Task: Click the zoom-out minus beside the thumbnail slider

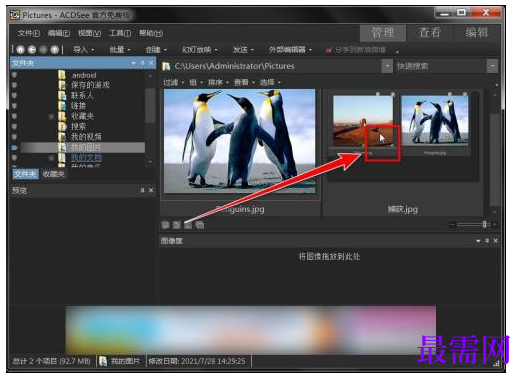Action: coord(452,224)
